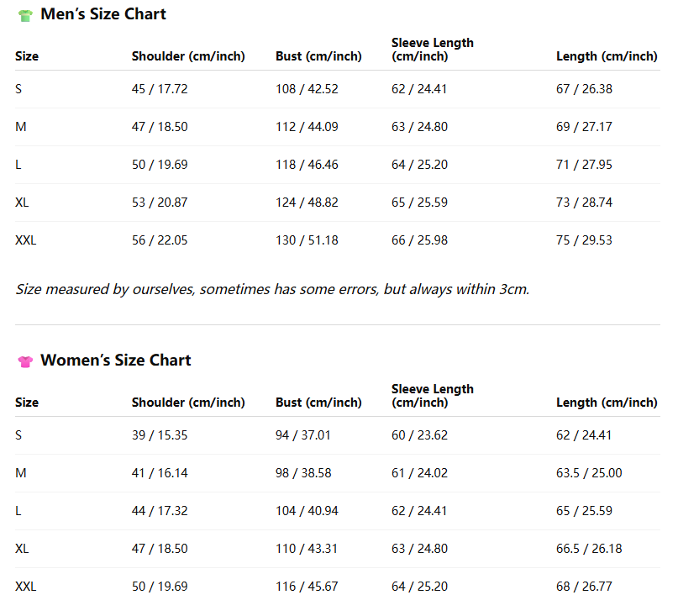Select women's XL size row label
Screen dimensions: 678x616
point(22,549)
